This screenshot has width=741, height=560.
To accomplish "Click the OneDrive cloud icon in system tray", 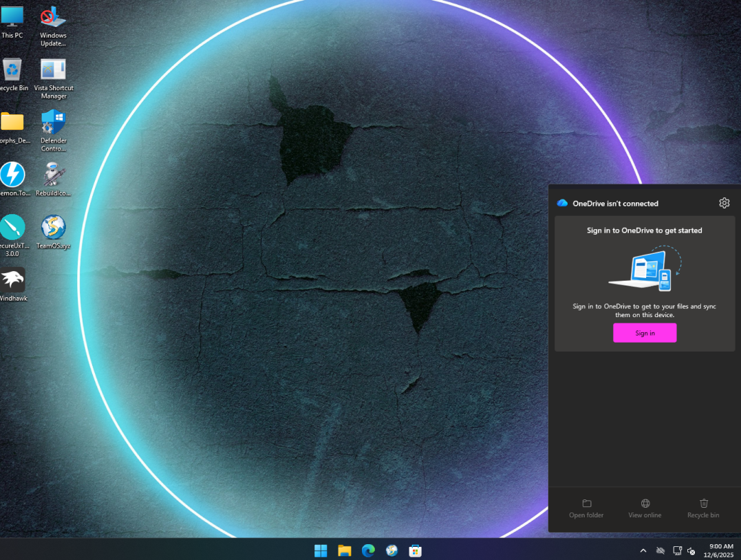I will tap(661, 550).
